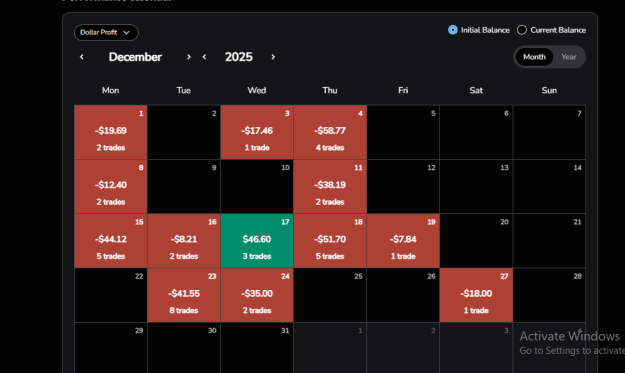
Task: Click the December month label
Action: (135, 57)
